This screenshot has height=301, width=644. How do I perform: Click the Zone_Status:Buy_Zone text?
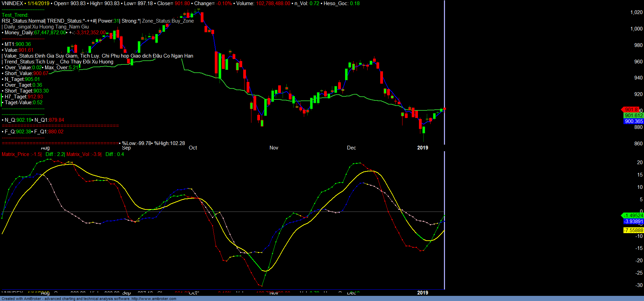168,21
